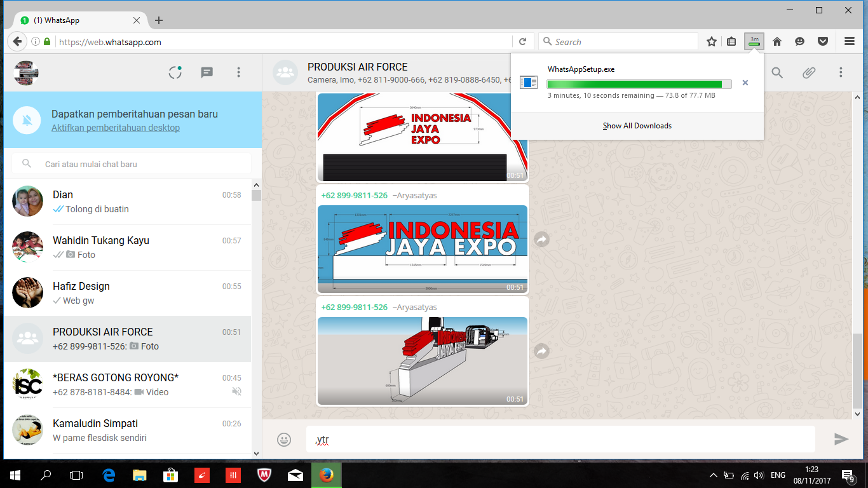The image size is (868, 488).
Task: Open the sidebar three-dot menu
Action: click(239, 72)
